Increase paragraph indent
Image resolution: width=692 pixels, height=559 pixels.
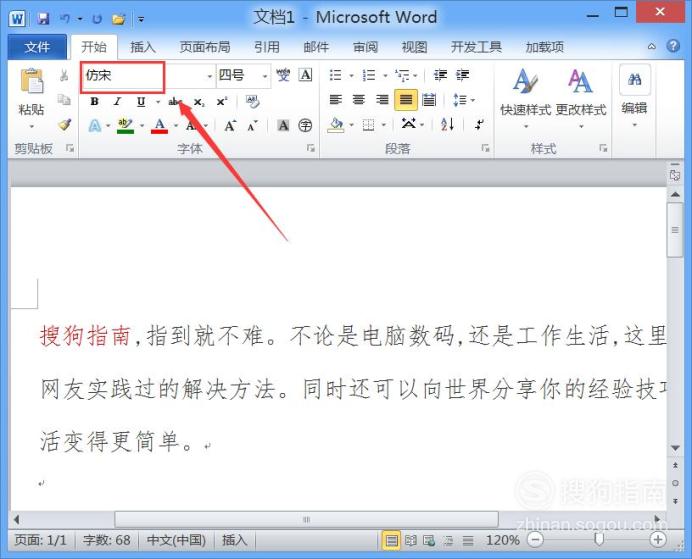coord(462,75)
